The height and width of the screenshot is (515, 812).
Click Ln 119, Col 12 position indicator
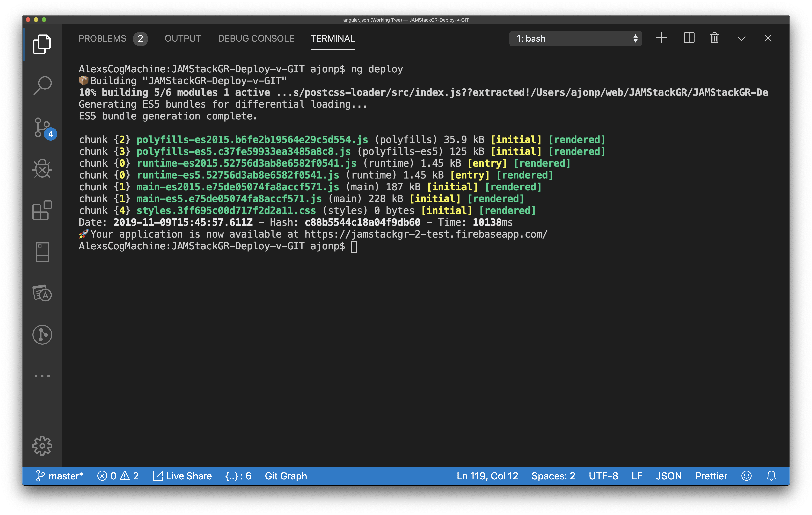click(x=487, y=476)
